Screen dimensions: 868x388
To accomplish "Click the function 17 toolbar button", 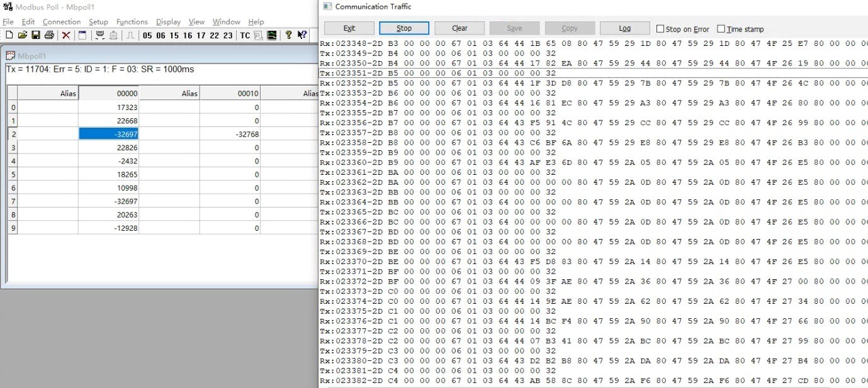I will point(201,35).
